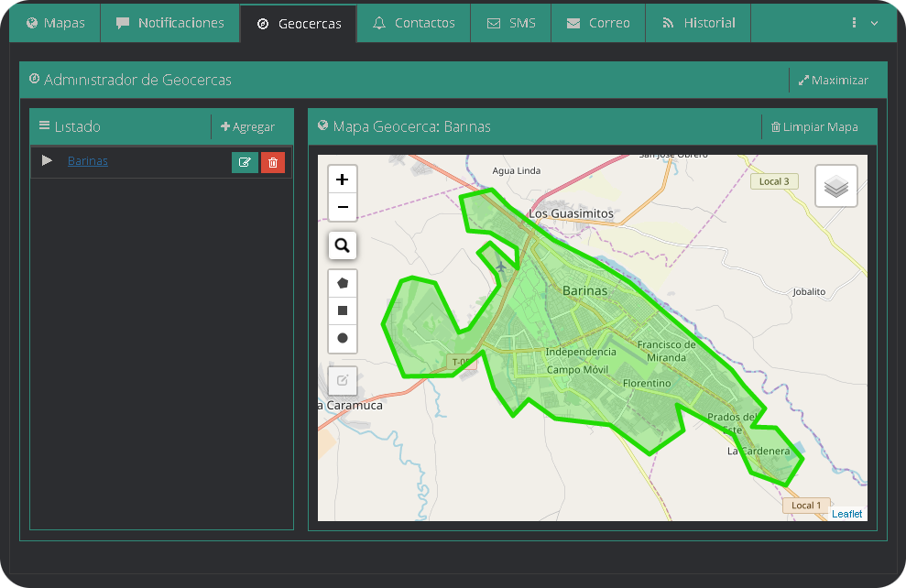Select the circle draw tool
906x588 pixels.
(343, 338)
